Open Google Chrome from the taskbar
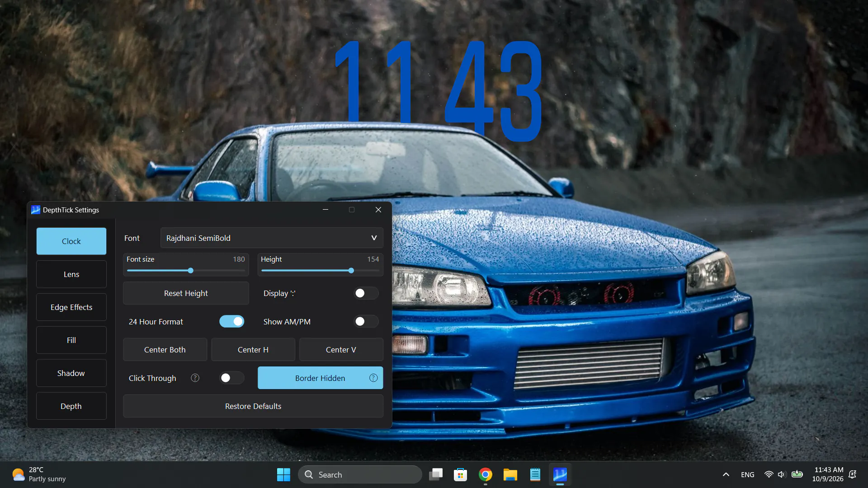Viewport: 868px width, 488px height. tap(486, 474)
